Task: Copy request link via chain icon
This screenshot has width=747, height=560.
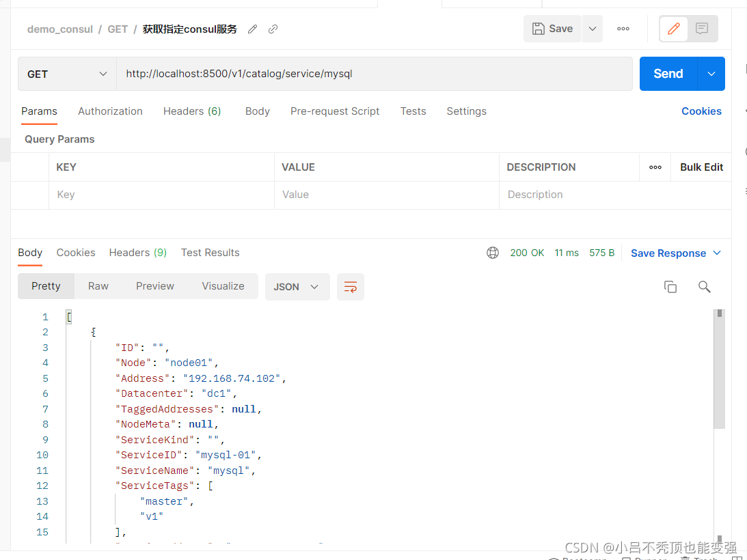Action: pyautogui.click(x=273, y=29)
